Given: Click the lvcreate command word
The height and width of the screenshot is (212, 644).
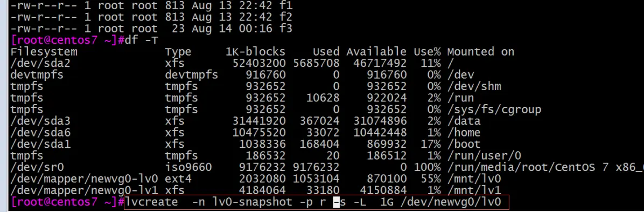Looking at the screenshot, I should 152,202.
